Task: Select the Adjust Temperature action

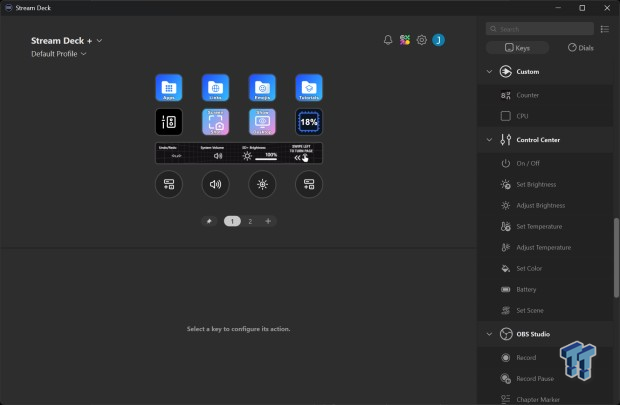Action: click(x=546, y=247)
